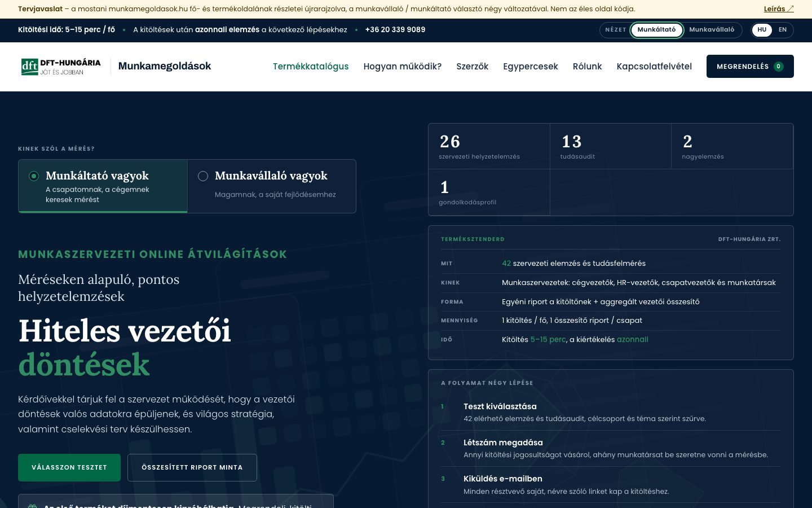Click the "13 tudásaudit" stat tile
Screen dimensions: 812x508
click(611, 146)
